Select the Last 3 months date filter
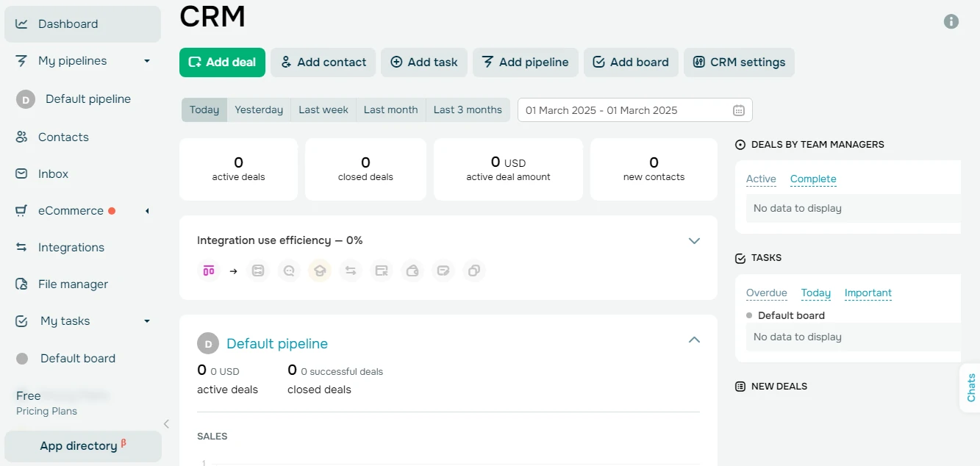 click(x=468, y=110)
